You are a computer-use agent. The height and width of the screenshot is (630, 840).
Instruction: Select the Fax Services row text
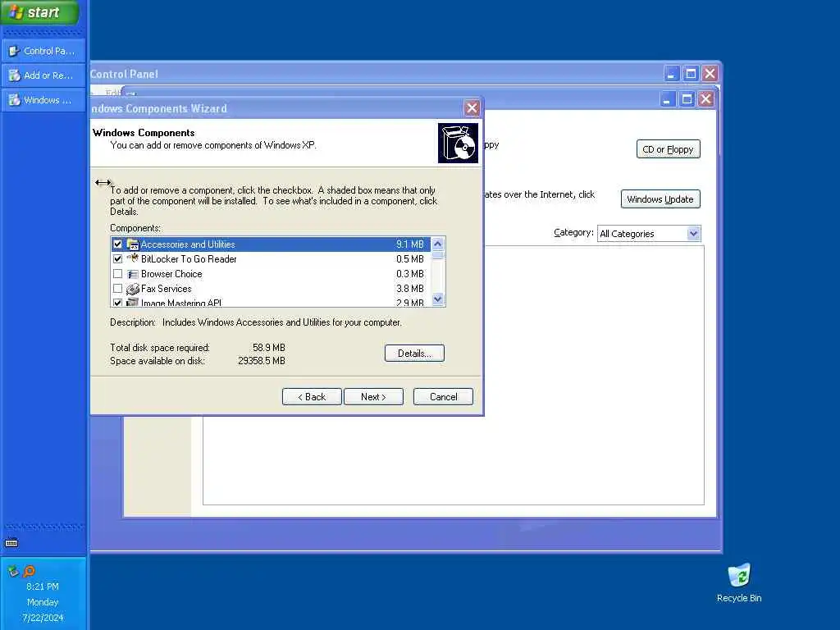click(x=166, y=289)
